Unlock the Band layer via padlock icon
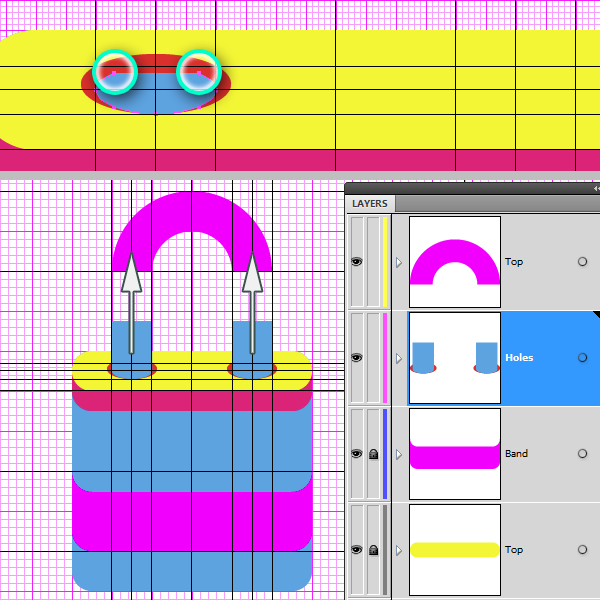This screenshot has height=600, width=600. pos(373,454)
